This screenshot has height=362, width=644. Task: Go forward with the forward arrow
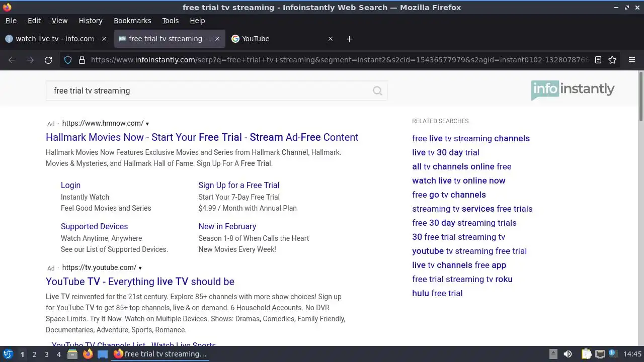click(x=30, y=60)
